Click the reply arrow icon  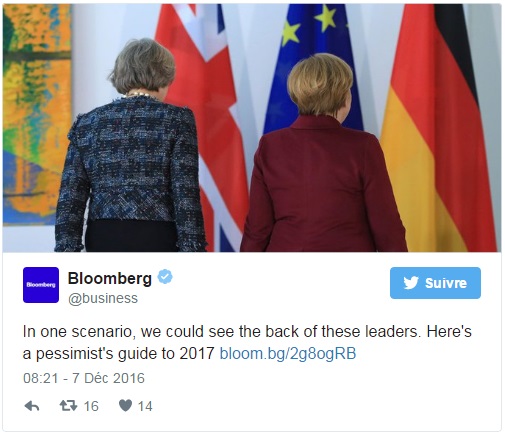pyautogui.click(x=32, y=406)
